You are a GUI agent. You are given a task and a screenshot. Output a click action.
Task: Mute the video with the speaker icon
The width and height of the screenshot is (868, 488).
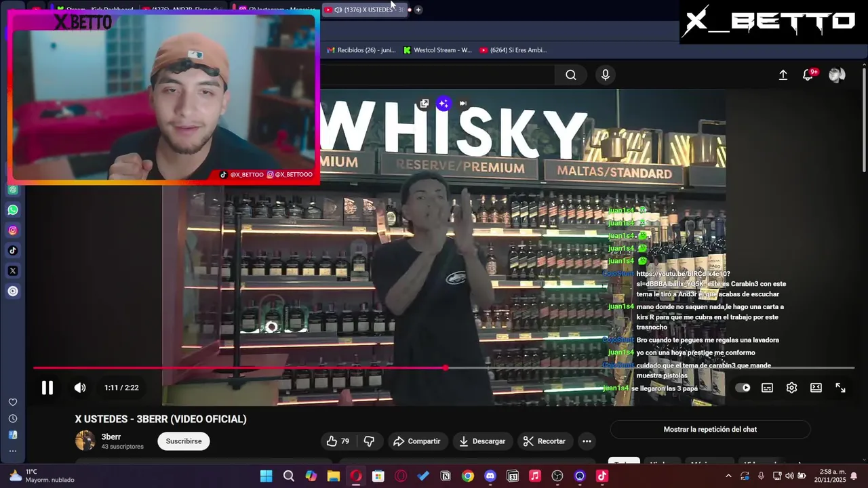pos(80,388)
